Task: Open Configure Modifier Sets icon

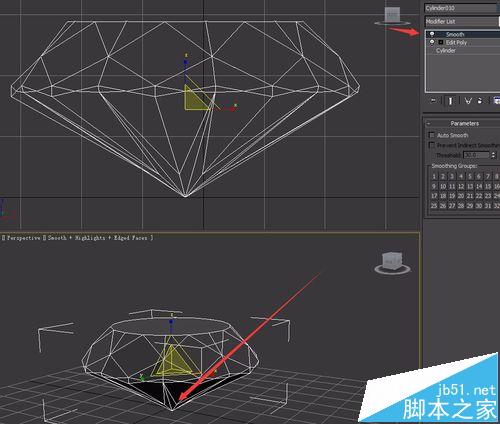Action: [496, 100]
